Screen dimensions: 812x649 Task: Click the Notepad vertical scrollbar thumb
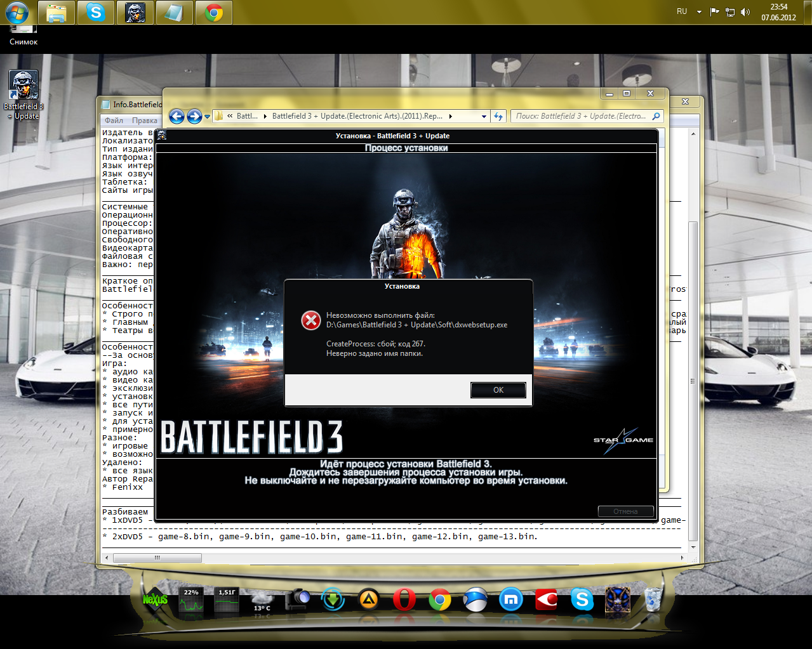pyautogui.click(x=693, y=381)
